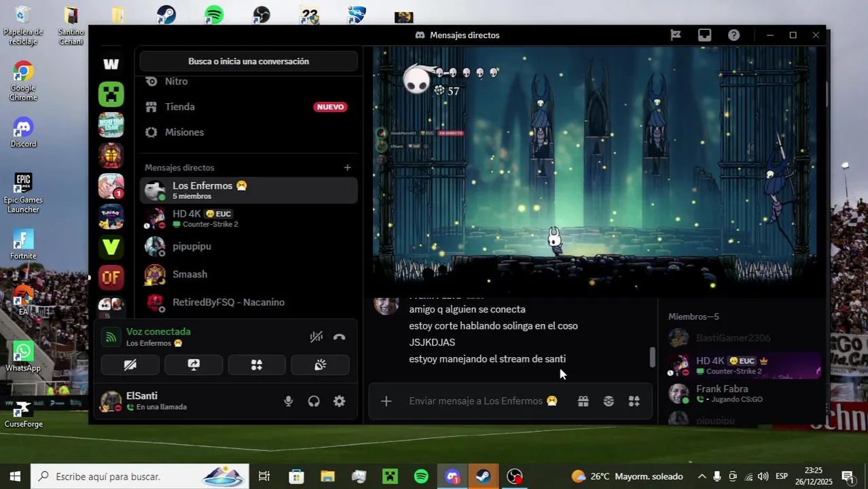The image size is (868, 489).
Task: Select Frank Fabra in members list
Action: (x=744, y=394)
